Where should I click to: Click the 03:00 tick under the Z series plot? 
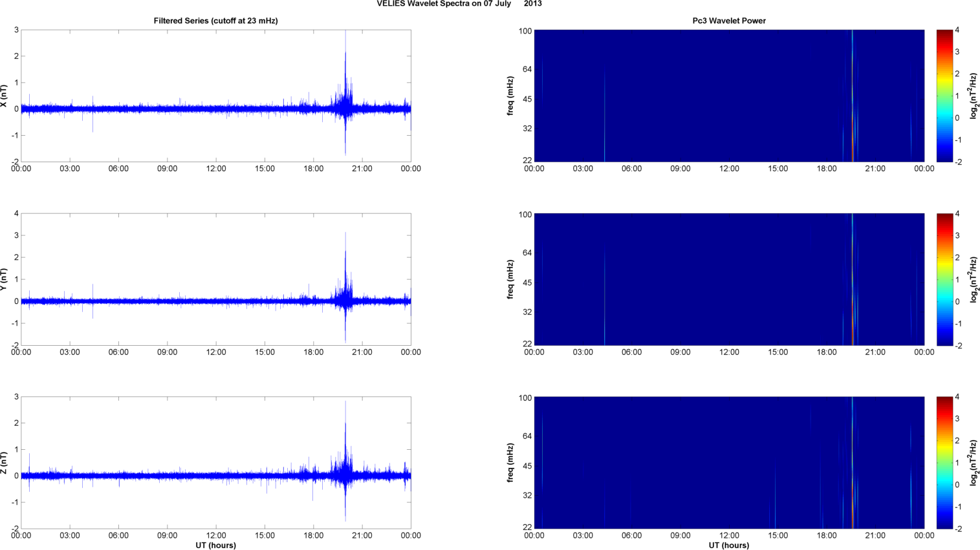pos(70,536)
